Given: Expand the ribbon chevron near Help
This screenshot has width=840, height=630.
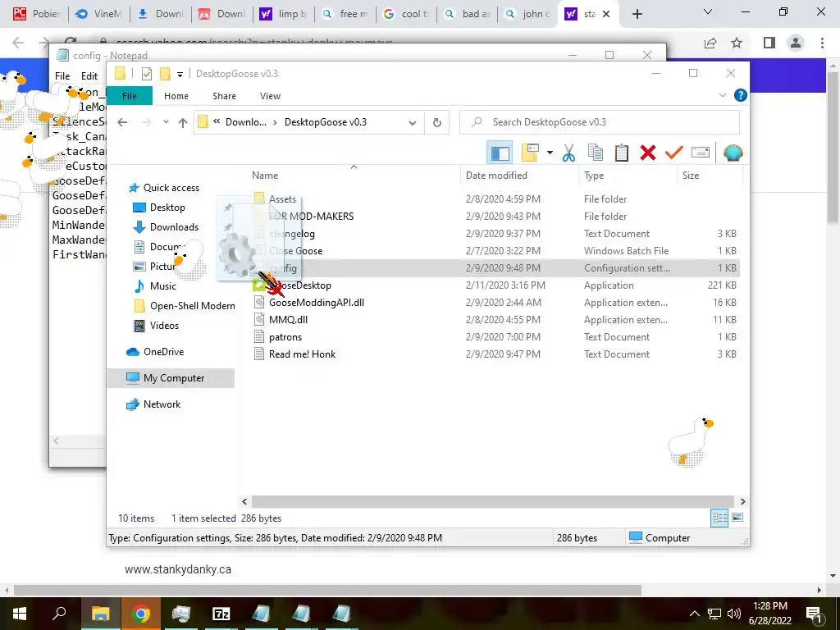Looking at the screenshot, I should point(722,95).
